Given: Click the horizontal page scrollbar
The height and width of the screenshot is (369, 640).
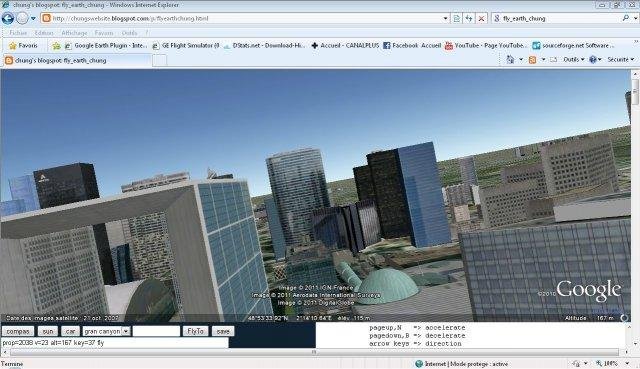Looking at the screenshot, I should 314,352.
